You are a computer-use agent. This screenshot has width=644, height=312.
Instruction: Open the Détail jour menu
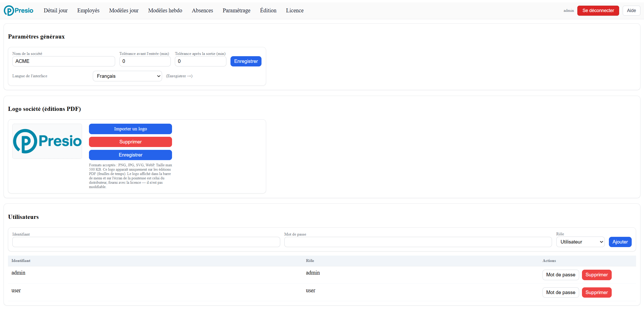pos(56,11)
